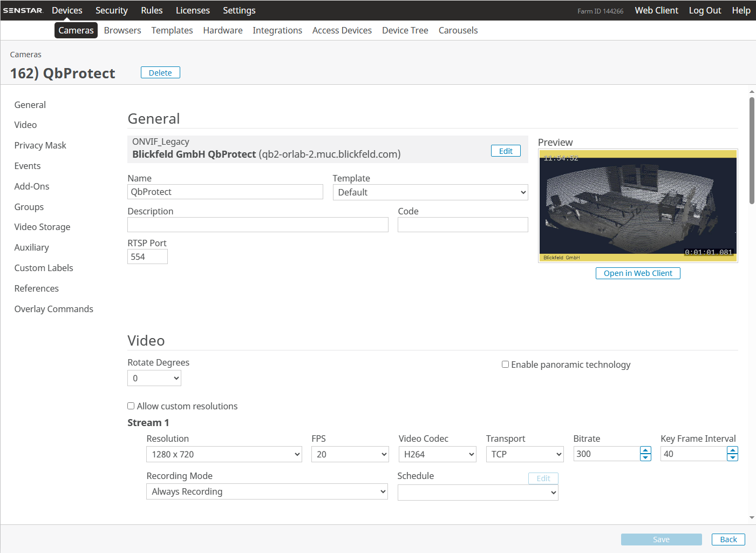Open the Recording Mode dropdown

coord(267,491)
